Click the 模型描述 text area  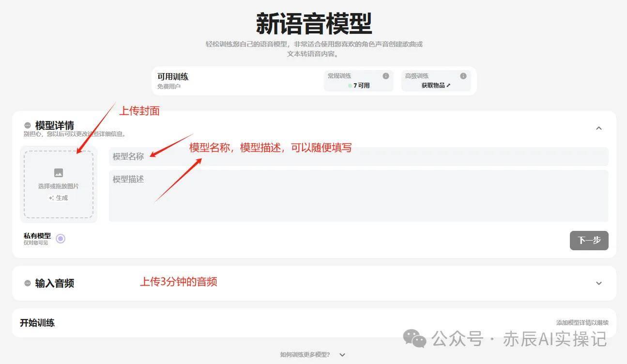(x=359, y=196)
